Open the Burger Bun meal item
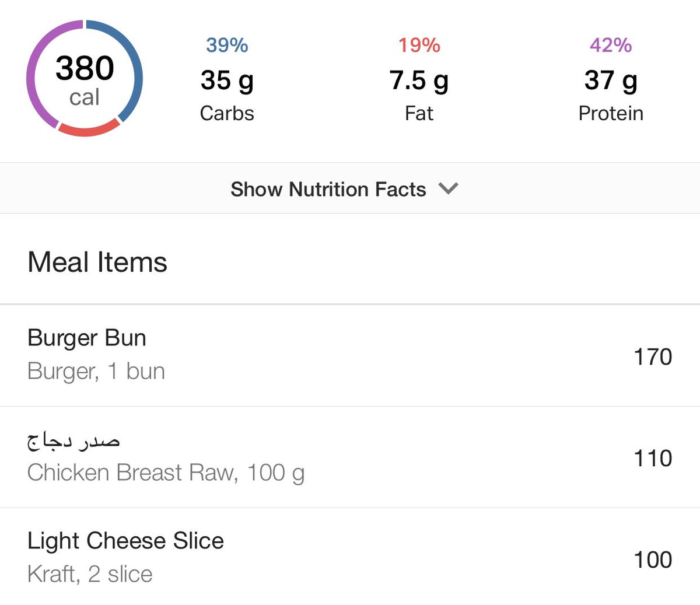 click(87, 338)
